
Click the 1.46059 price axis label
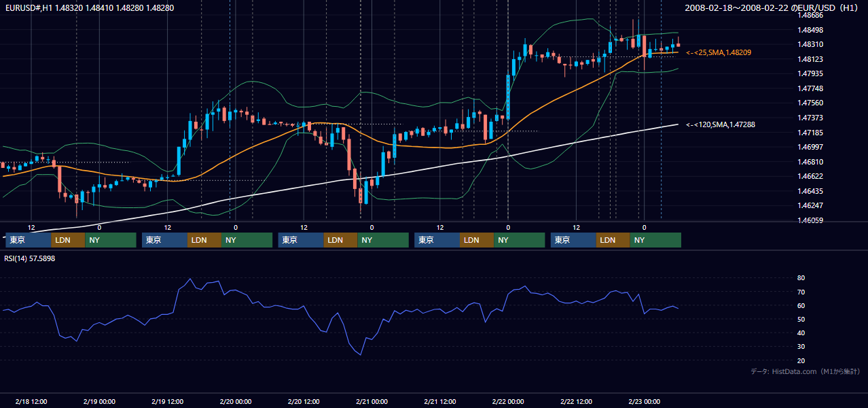810,220
